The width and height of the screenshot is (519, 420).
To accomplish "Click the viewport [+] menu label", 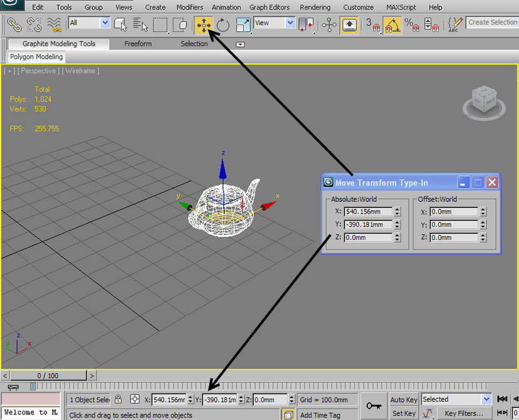I will coord(9,71).
